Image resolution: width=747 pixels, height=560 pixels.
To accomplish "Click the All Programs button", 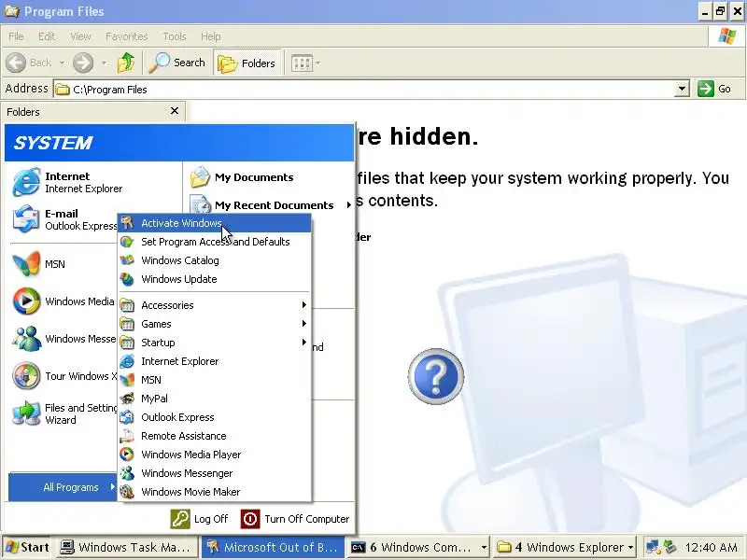I will point(63,486).
